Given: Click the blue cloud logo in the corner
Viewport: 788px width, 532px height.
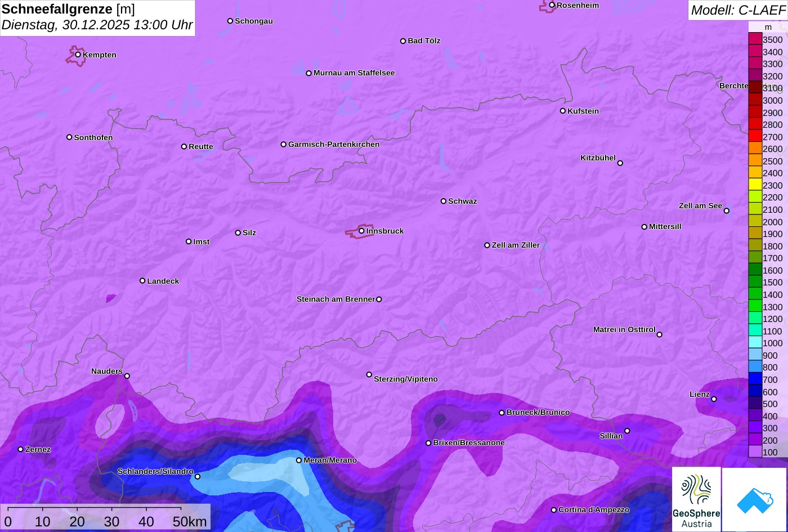Looking at the screenshot, I should tap(755, 500).
